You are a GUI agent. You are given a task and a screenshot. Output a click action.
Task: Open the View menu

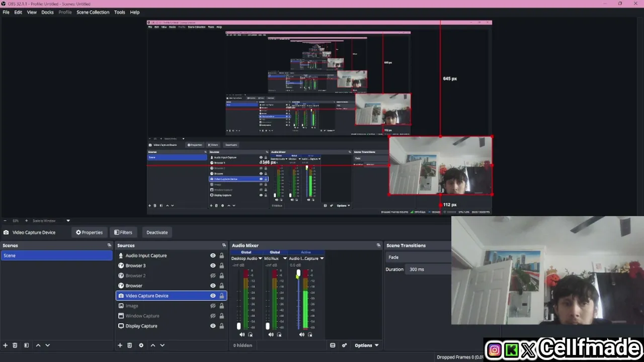[32, 12]
